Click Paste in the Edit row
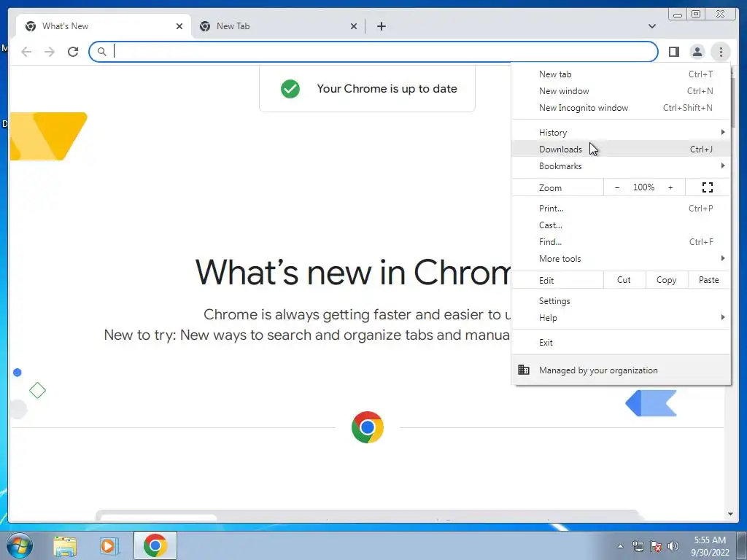The image size is (747, 560). point(709,280)
